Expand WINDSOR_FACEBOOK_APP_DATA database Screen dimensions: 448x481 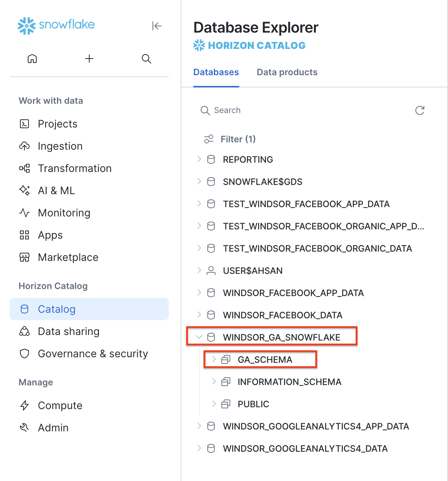pyautogui.click(x=199, y=293)
